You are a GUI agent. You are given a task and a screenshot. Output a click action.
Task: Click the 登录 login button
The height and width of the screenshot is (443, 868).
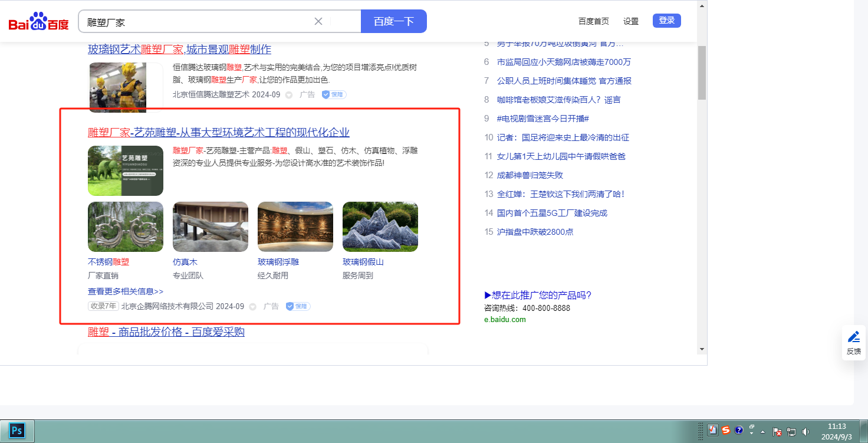[x=666, y=21]
